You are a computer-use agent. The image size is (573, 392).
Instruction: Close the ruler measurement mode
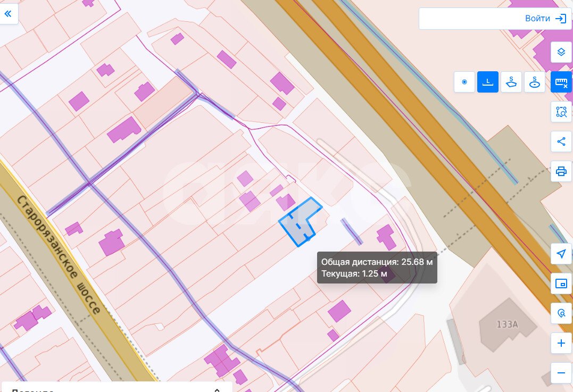click(561, 82)
